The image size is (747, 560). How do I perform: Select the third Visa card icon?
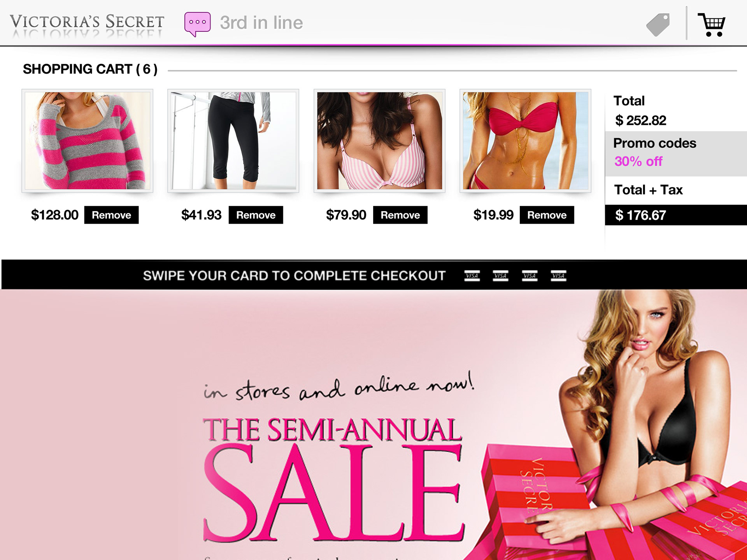point(530,276)
